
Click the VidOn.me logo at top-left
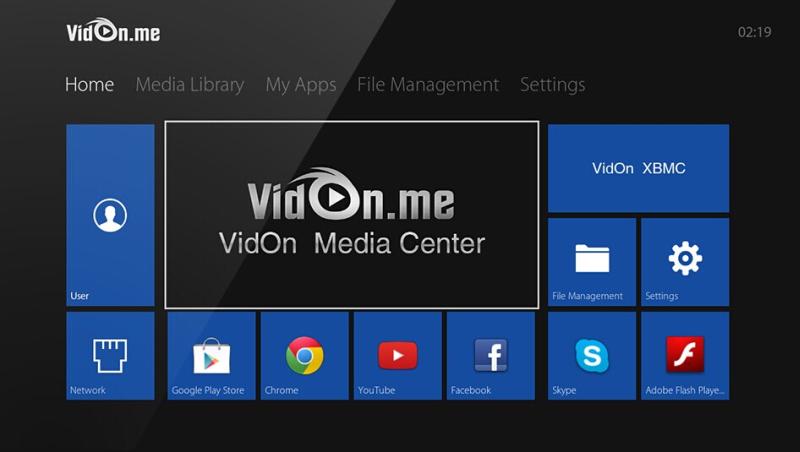113,32
